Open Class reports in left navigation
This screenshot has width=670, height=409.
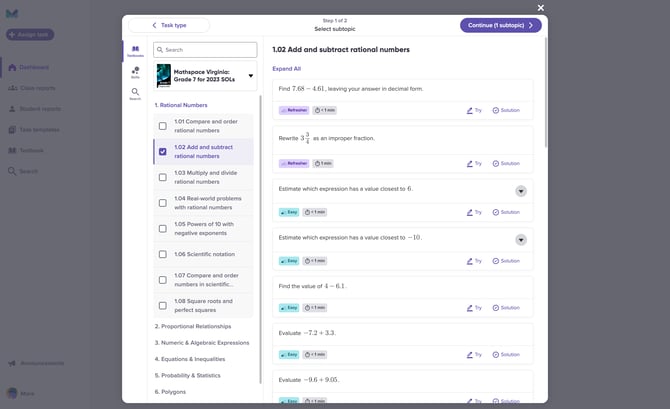pos(32,88)
